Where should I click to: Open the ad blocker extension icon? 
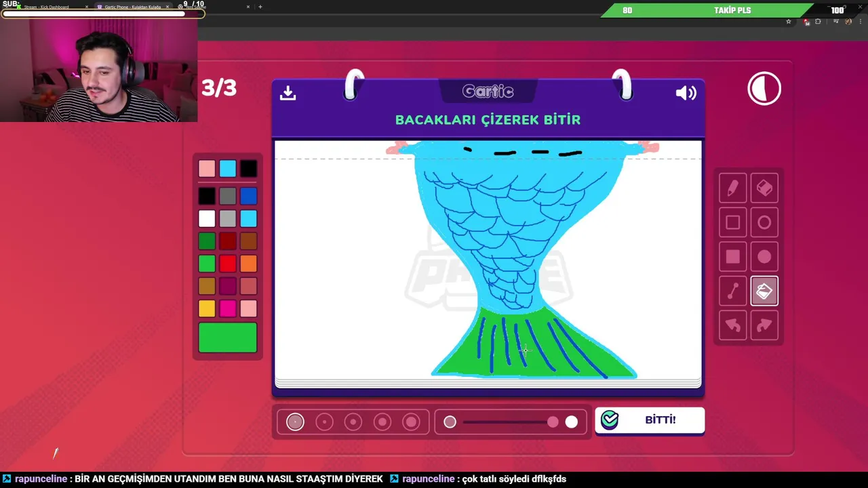click(806, 22)
